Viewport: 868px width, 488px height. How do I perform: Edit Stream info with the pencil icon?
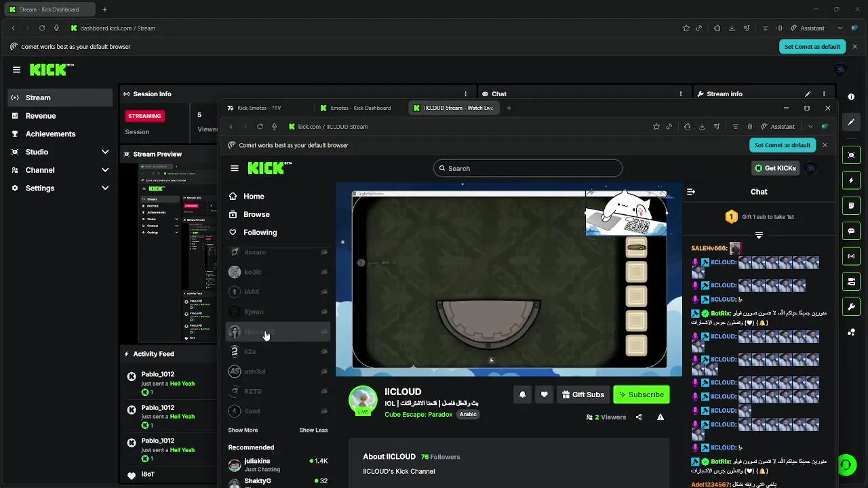click(808, 94)
